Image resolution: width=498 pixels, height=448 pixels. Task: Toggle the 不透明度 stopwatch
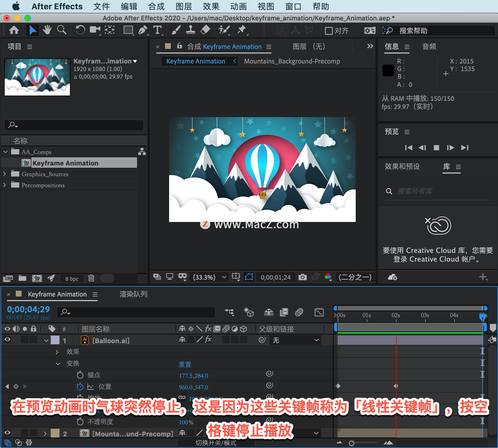pos(80,421)
